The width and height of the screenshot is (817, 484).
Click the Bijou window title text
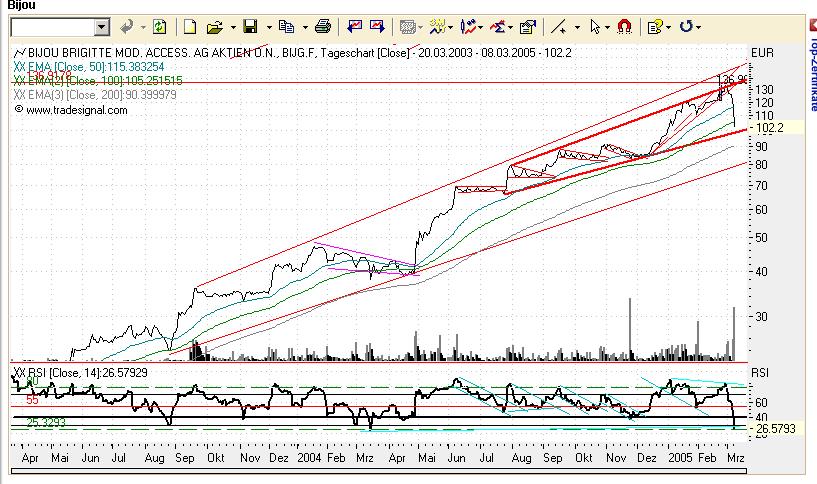pos(22,5)
